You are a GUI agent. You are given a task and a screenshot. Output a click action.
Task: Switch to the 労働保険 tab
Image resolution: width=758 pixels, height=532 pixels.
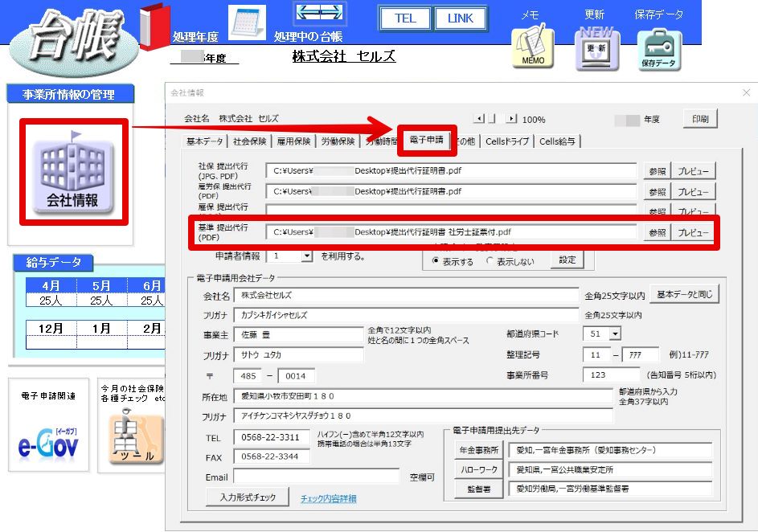coord(338,141)
